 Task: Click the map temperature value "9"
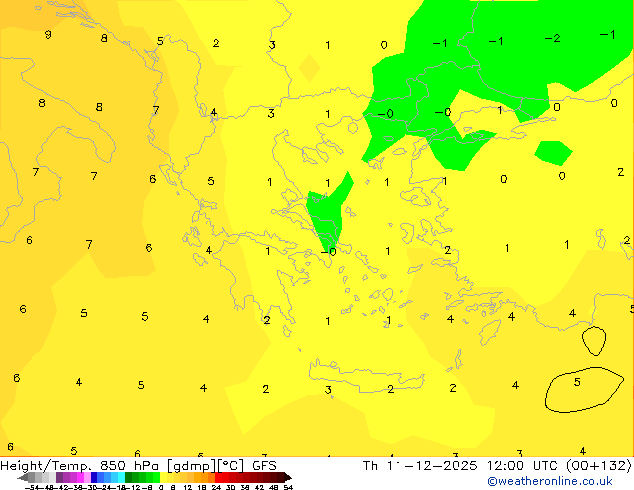pos(48,34)
